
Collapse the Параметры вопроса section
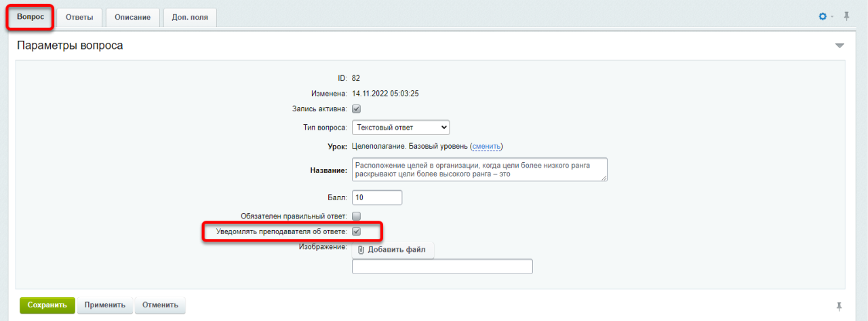(x=840, y=46)
